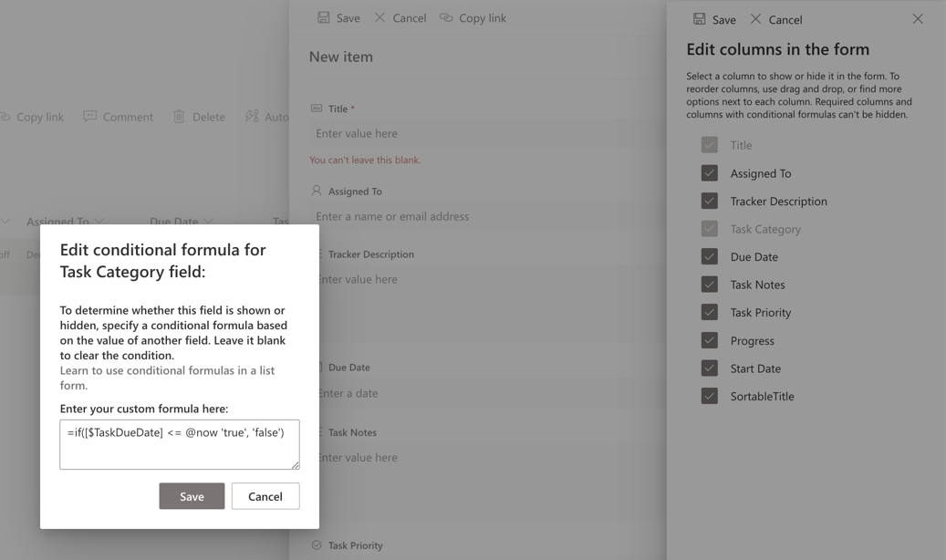Click the Copy link icon in list toolbar

5,117
